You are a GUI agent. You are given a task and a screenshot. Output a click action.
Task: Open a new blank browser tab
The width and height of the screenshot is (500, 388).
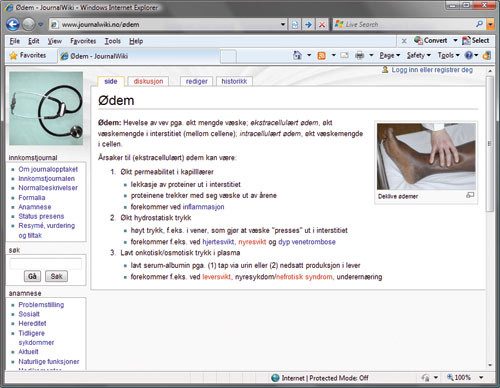(x=228, y=56)
